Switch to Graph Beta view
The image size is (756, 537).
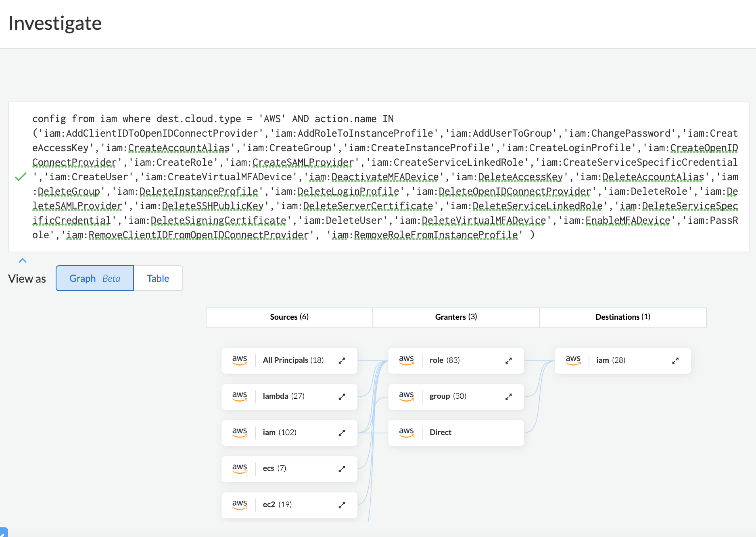coord(95,279)
